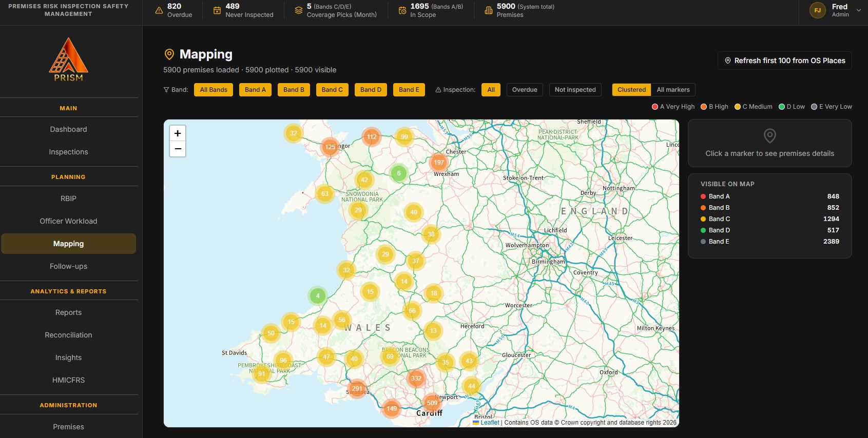Click the green 4 cluster marker
Screen dimensions: 868x438
point(318,295)
